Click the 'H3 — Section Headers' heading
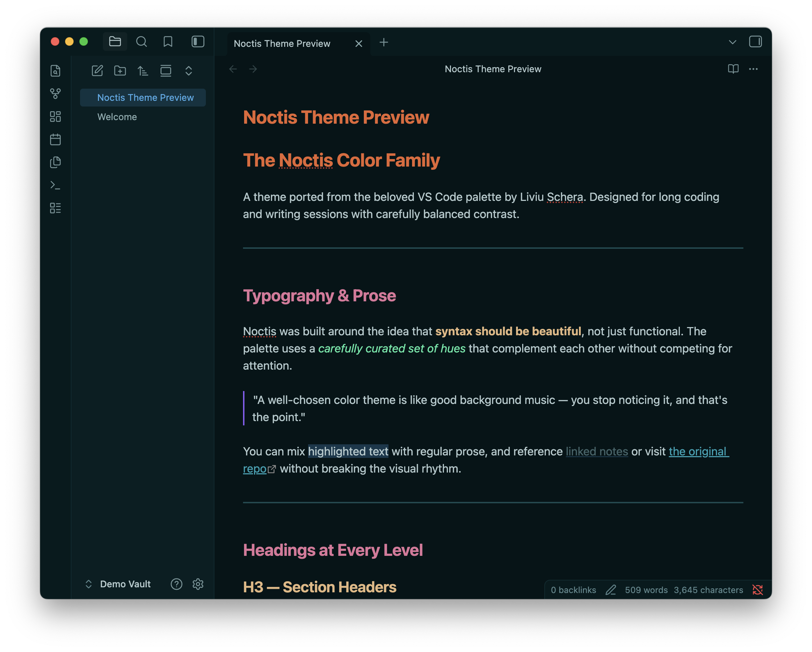The height and width of the screenshot is (652, 812). (x=320, y=587)
